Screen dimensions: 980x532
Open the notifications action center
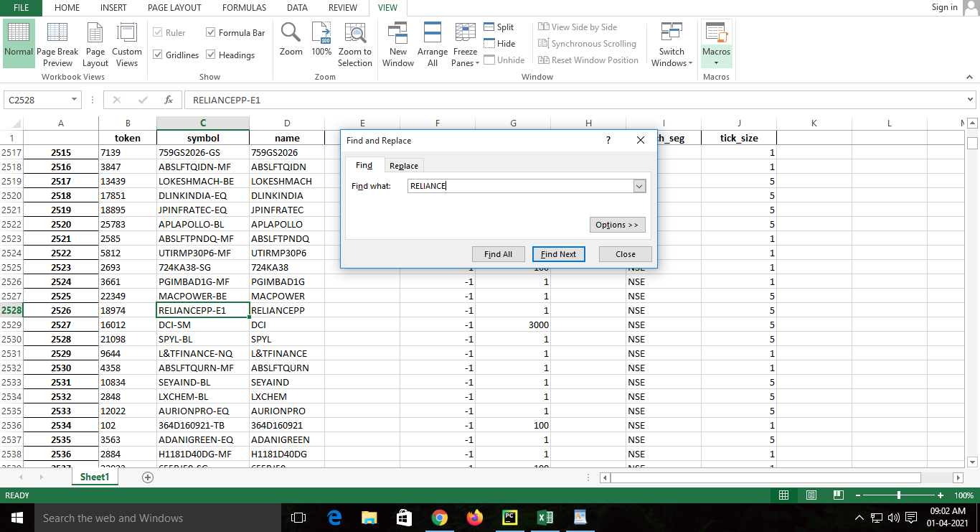click(x=911, y=518)
